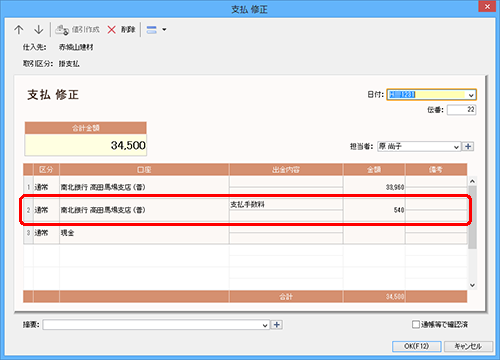
Task: Click the red X 削除 delete icon
Action: [111, 30]
